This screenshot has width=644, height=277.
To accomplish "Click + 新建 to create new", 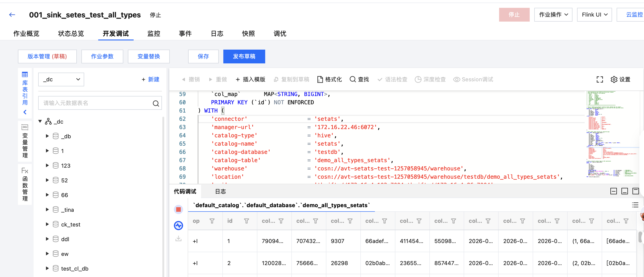I will point(150,79).
